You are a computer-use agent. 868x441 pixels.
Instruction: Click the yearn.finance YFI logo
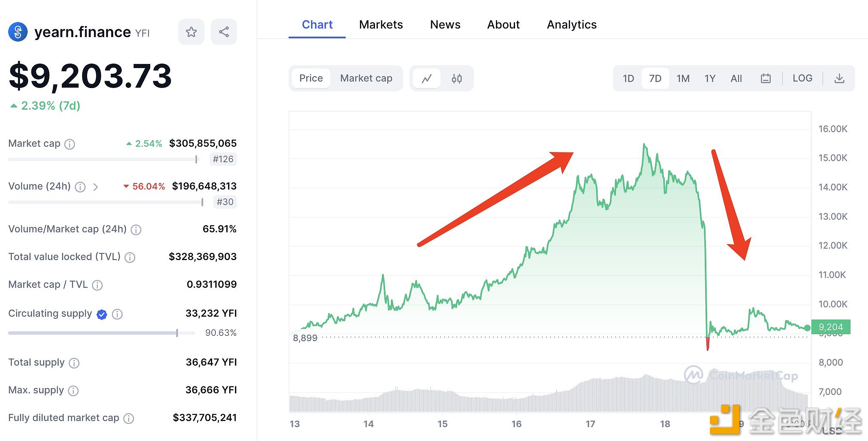click(x=18, y=32)
